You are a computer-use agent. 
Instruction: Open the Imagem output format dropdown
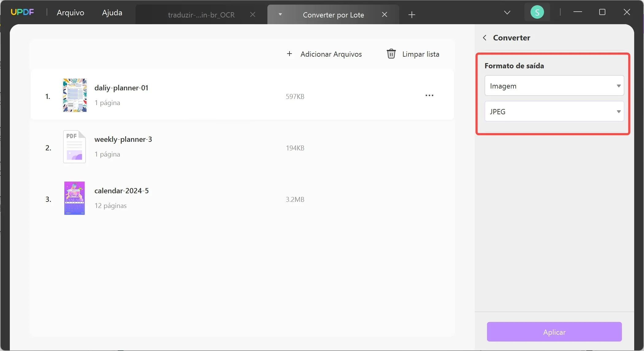coord(554,86)
